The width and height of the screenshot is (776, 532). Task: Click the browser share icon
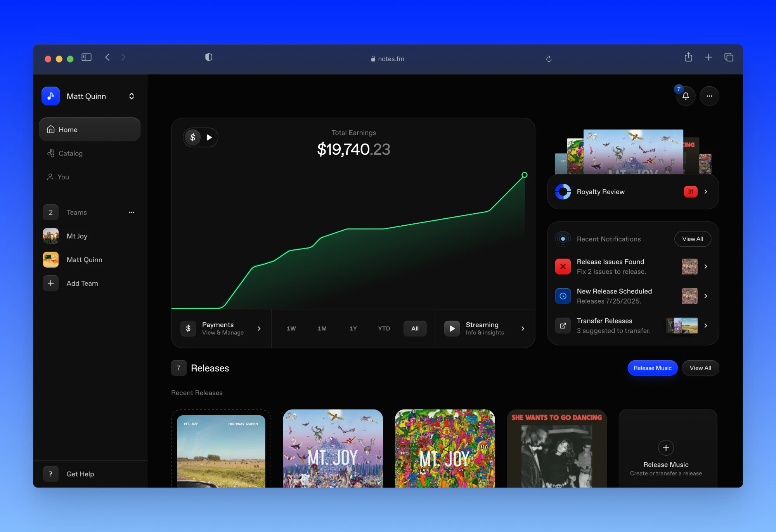[688, 57]
